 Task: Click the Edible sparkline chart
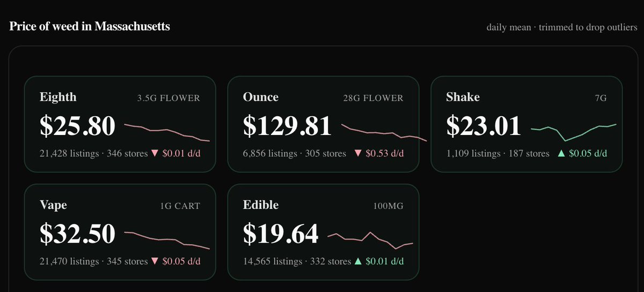point(370,241)
